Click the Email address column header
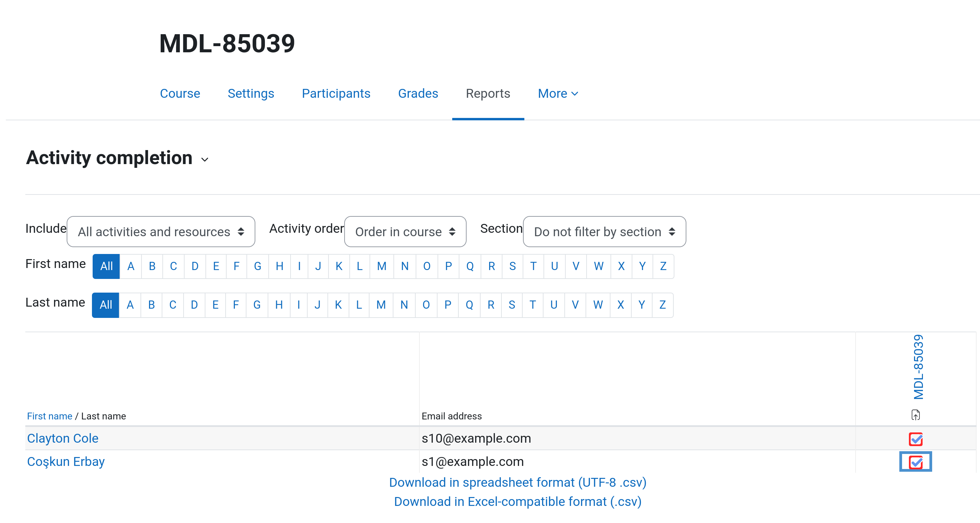The height and width of the screenshot is (523, 980). tap(452, 416)
